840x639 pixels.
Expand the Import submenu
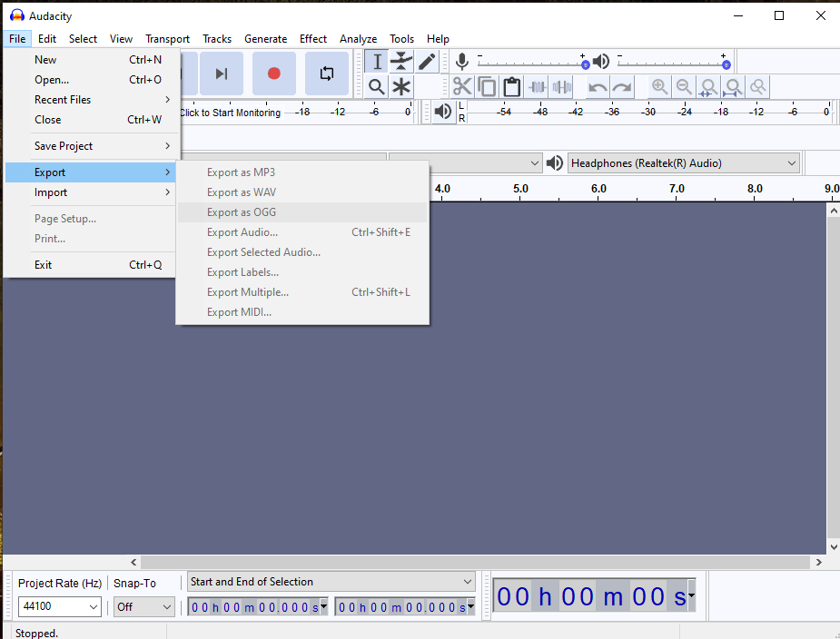[91, 192]
